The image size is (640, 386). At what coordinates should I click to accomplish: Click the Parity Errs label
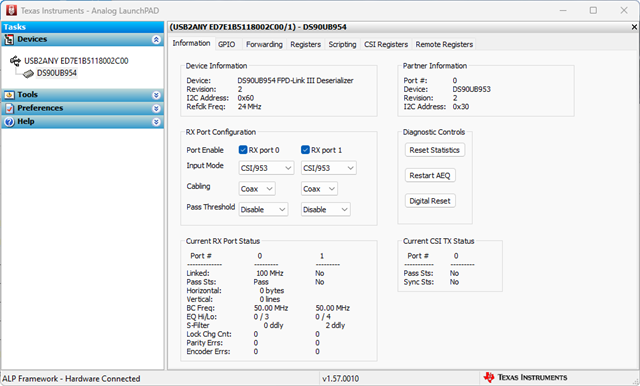tap(204, 343)
